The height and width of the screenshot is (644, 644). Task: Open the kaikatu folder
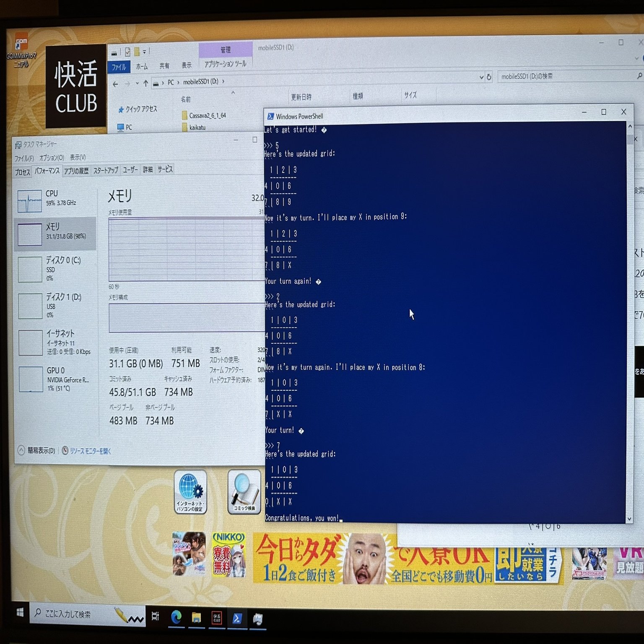click(194, 127)
